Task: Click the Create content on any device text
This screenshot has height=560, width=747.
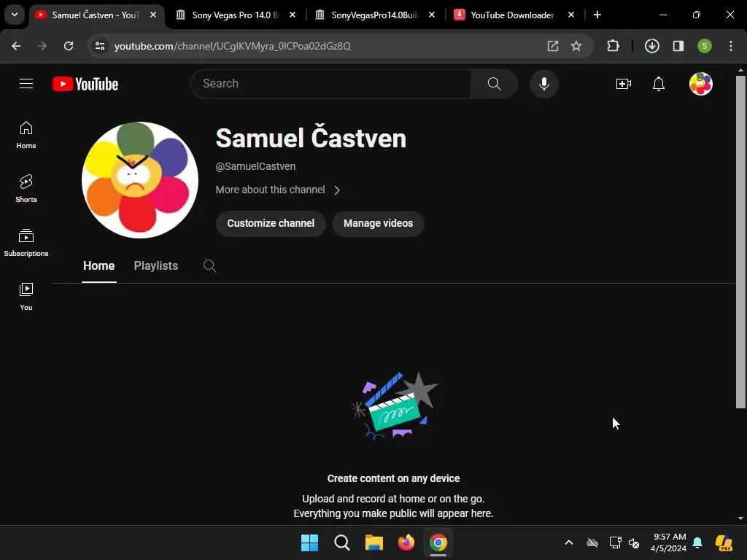Action: [393, 478]
